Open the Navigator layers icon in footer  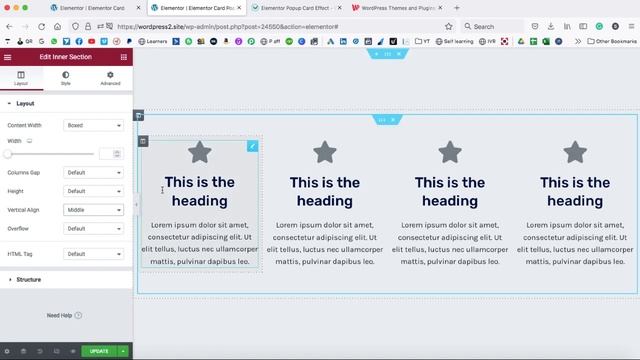click(23, 351)
